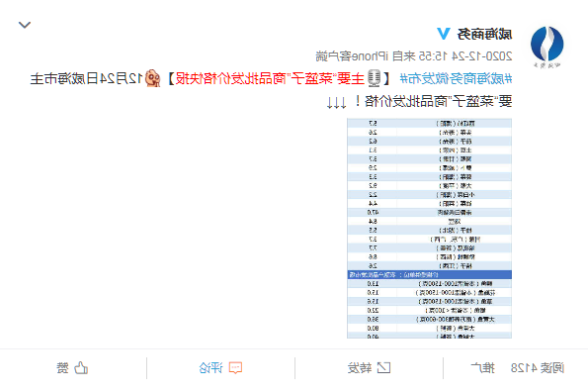
Task: Click the microphone emoji in the post
Action: tap(374, 78)
